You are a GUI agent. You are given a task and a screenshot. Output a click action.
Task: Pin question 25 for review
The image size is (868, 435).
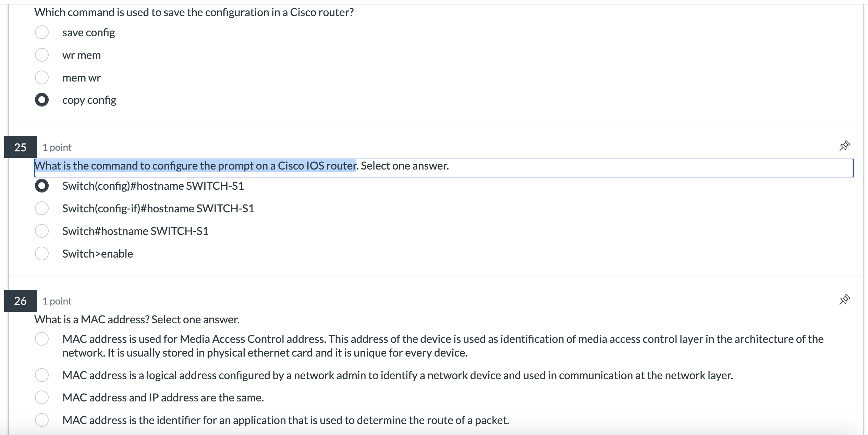844,145
